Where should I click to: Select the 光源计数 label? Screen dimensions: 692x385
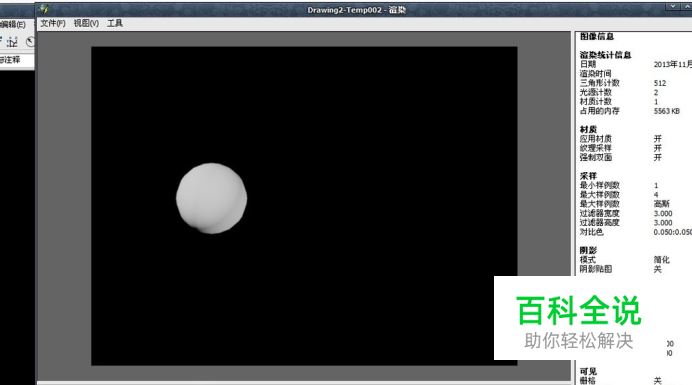tap(596, 92)
